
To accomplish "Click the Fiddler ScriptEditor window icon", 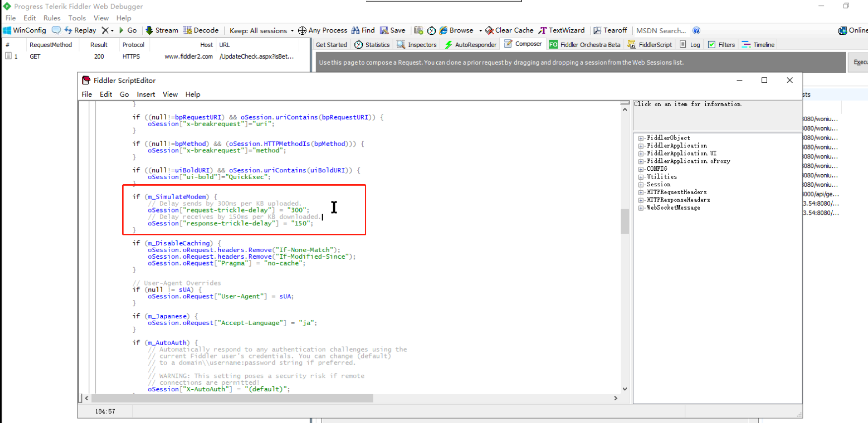I will (86, 80).
